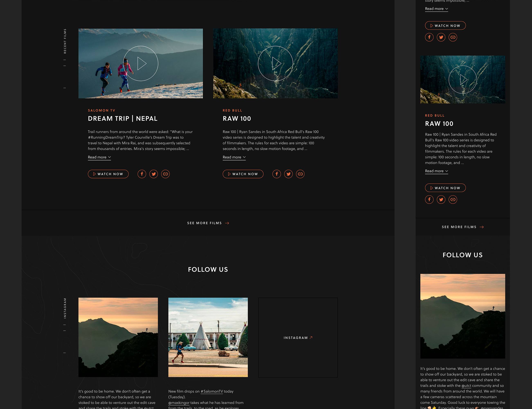Copy link for Dream Trip Nepal film

[x=165, y=174]
